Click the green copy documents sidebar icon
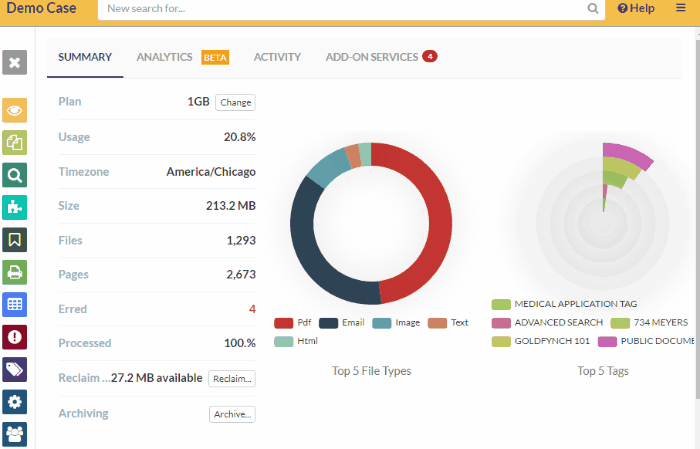The width and height of the screenshot is (700, 449). [15, 143]
